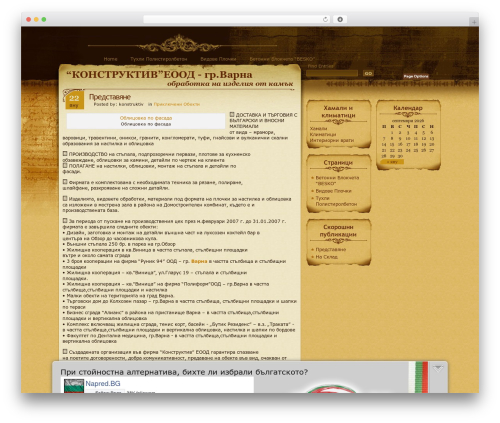Click the orange Варна link in the article
This screenshot has height=423, width=500.
point(199,261)
